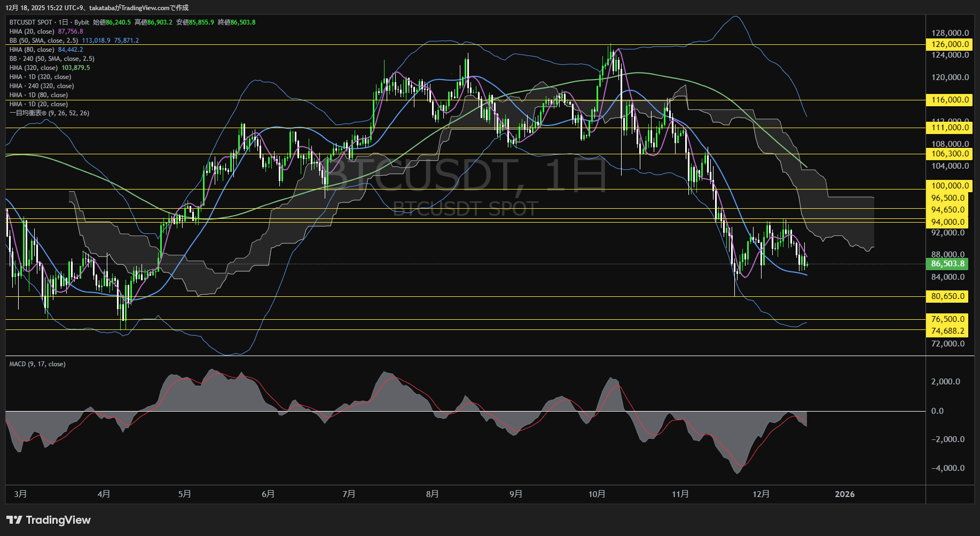Click the yellow 116,000.0 price level label

(x=950, y=100)
